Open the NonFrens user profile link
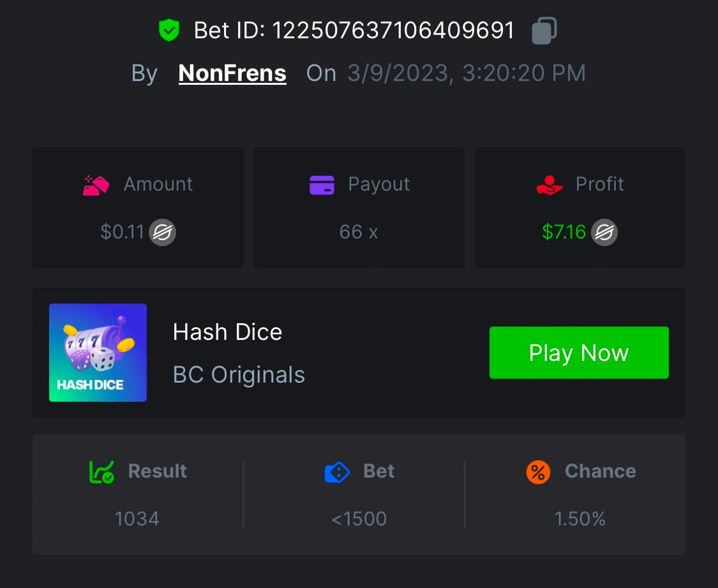The width and height of the screenshot is (718, 588). point(232,73)
